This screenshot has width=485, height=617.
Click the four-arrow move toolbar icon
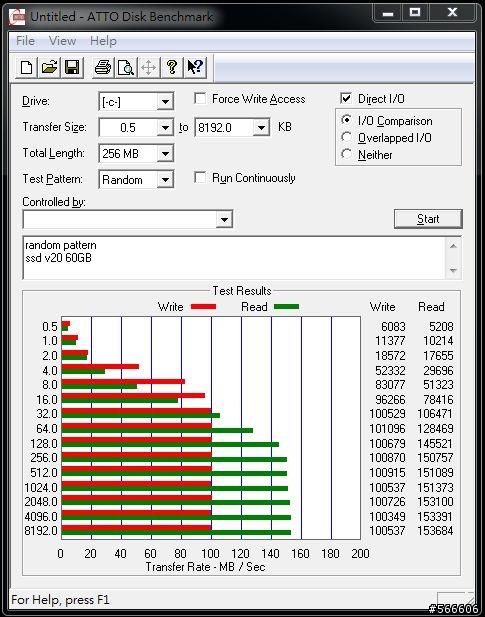(149, 67)
